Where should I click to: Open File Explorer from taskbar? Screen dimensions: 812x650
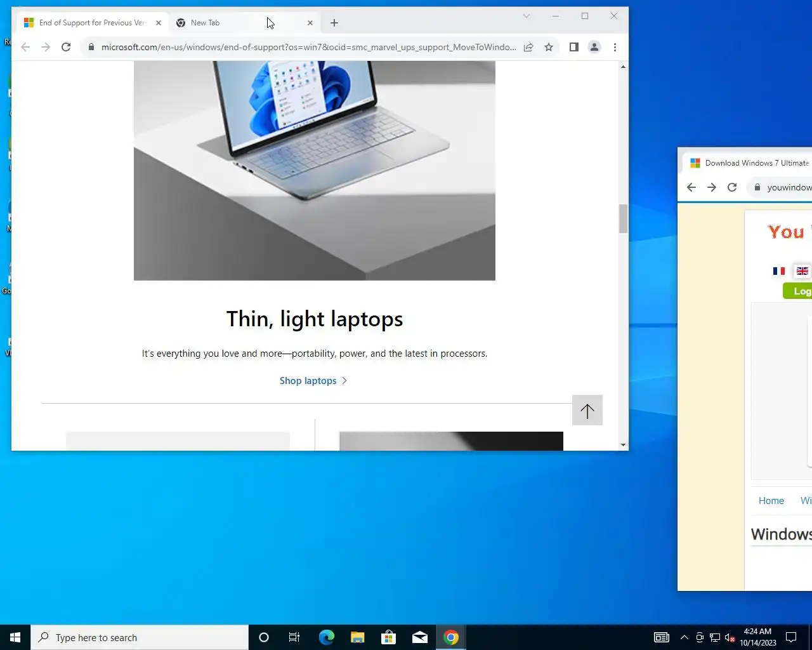tap(357, 637)
